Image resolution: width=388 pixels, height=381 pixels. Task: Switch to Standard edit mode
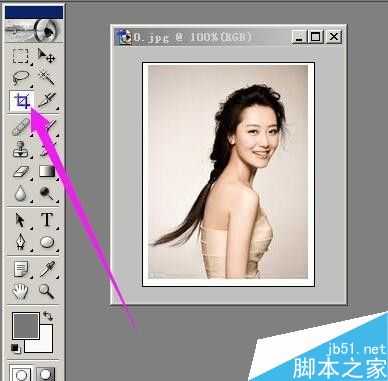point(21,373)
